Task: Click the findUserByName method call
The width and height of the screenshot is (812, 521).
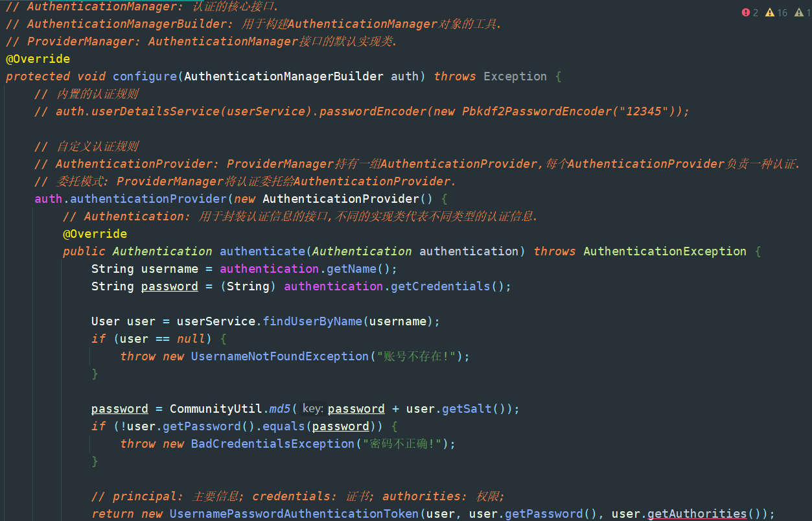Action: [312, 321]
